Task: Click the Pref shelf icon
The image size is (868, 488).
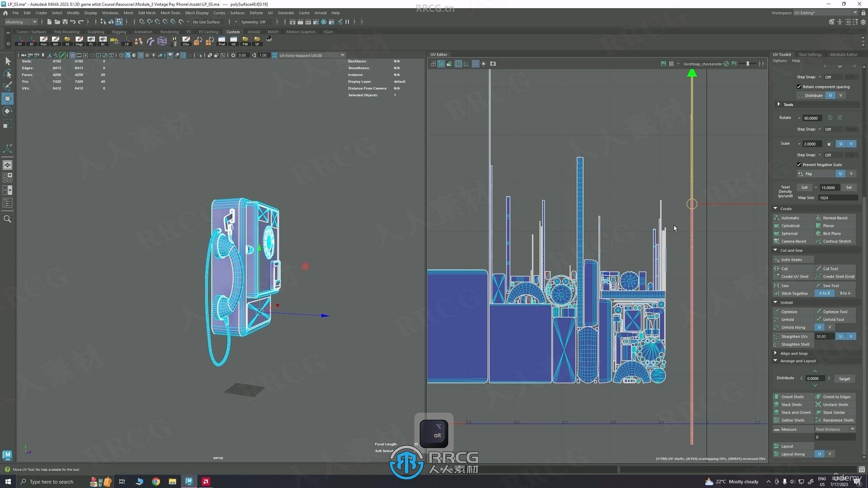Action: coord(222,41)
